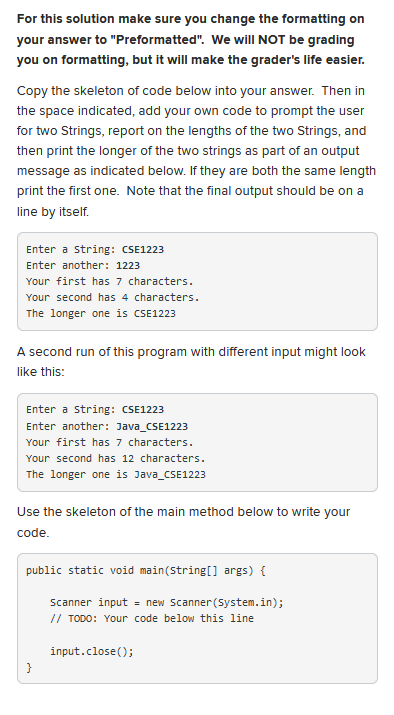Click "Enter a String: CSE1223" in the second sample run
This screenshot has height=715, width=394.
[95, 409]
